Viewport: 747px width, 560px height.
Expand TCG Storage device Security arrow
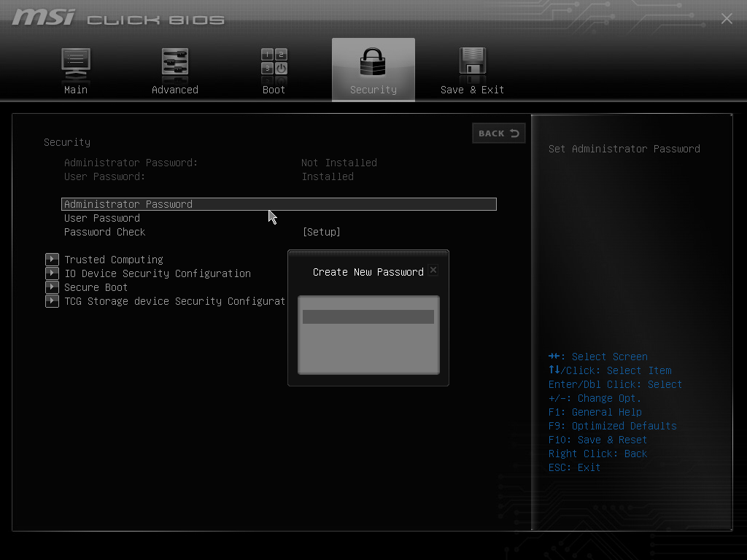pos(52,300)
